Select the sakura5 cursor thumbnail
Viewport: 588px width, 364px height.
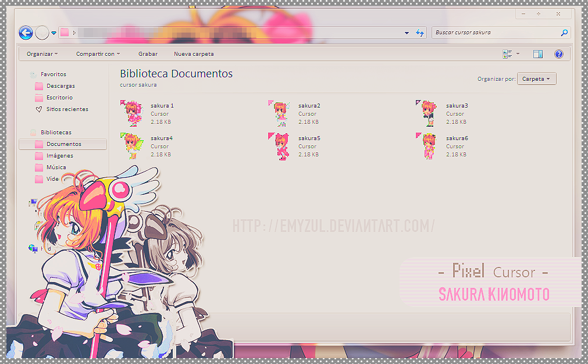coord(279,146)
